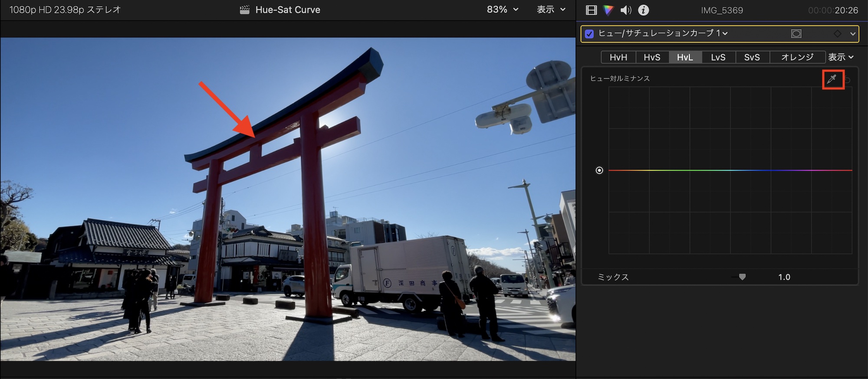This screenshot has width=868, height=379.
Task: Add keyframe using the diamond icon
Action: (837, 34)
